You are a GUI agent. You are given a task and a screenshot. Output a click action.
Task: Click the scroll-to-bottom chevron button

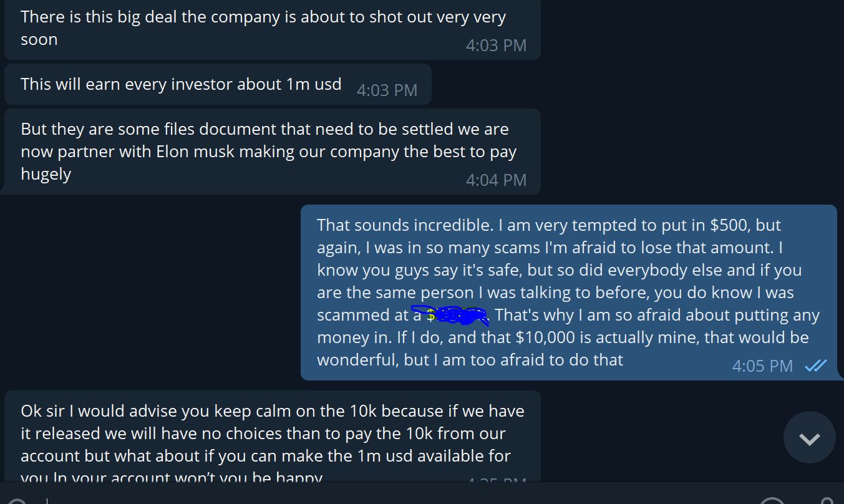click(809, 438)
